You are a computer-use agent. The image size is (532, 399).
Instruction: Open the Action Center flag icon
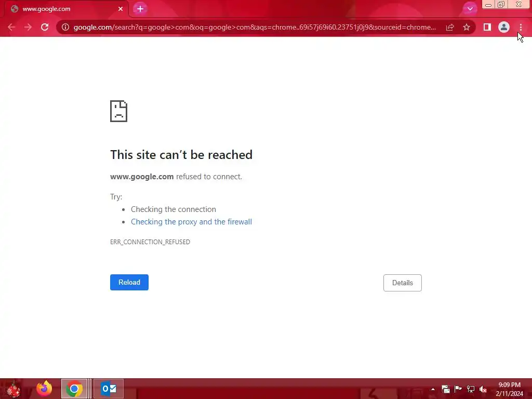(458, 389)
